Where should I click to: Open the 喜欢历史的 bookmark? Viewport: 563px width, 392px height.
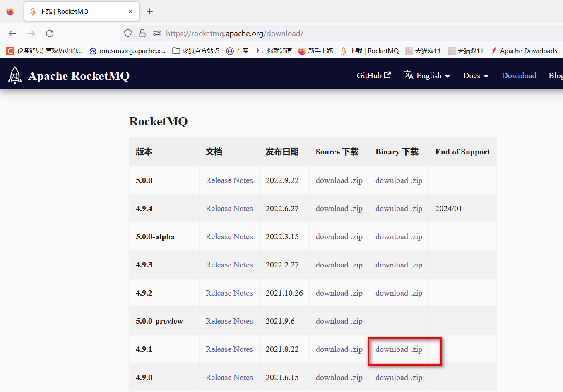click(x=44, y=51)
